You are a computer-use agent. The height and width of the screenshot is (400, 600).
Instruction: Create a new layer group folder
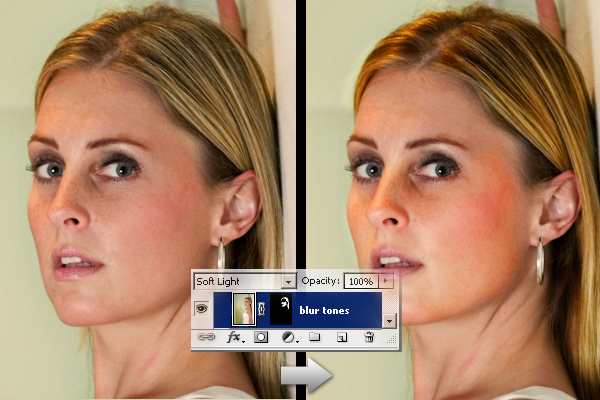315,337
